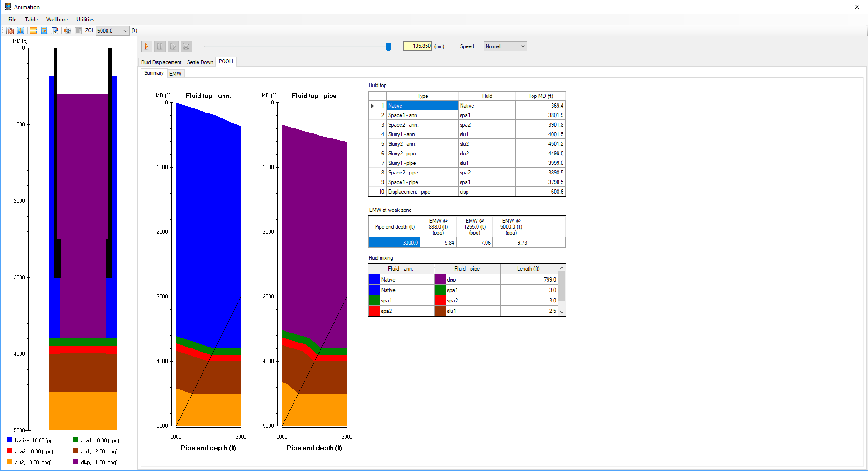This screenshot has height=471, width=868.
Task: Click the grey columns icon beside ZOI
Action: click(x=78, y=31)
